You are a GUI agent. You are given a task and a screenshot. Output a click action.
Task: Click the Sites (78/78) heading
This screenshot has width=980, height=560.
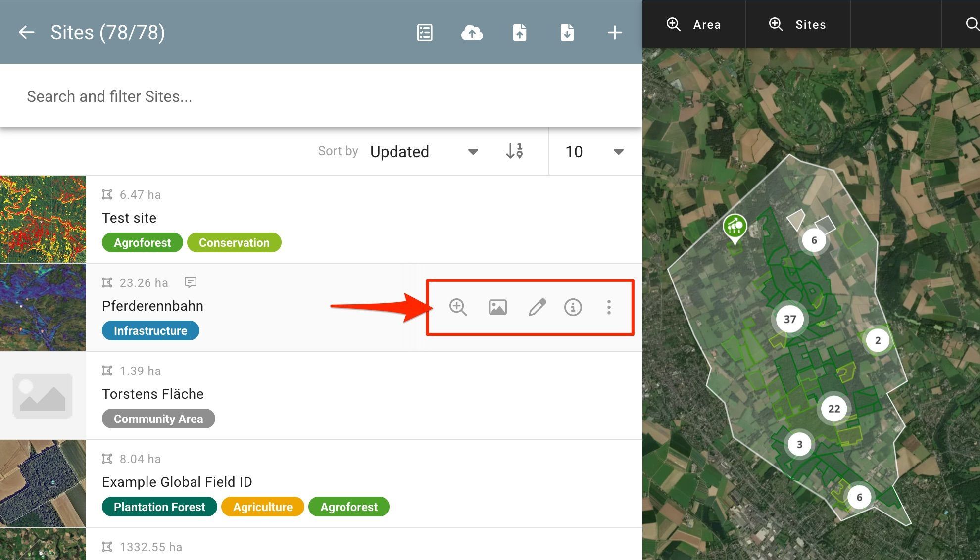pyautogui.click(x=108, y=33)
